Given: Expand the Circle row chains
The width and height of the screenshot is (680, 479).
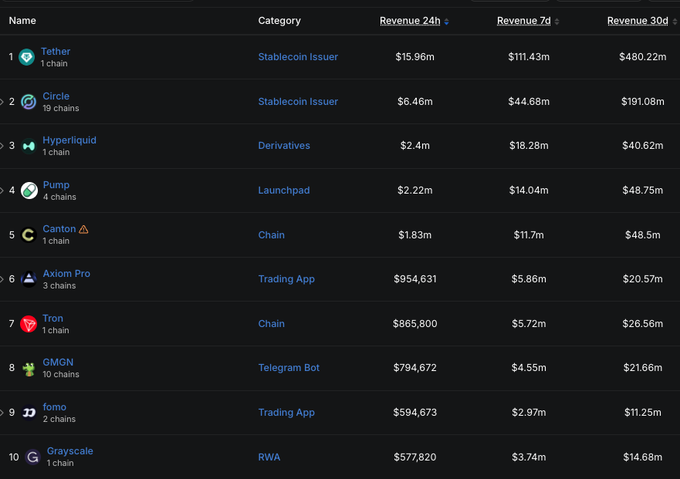Looking at the screenshot, I should coord(2,102).
